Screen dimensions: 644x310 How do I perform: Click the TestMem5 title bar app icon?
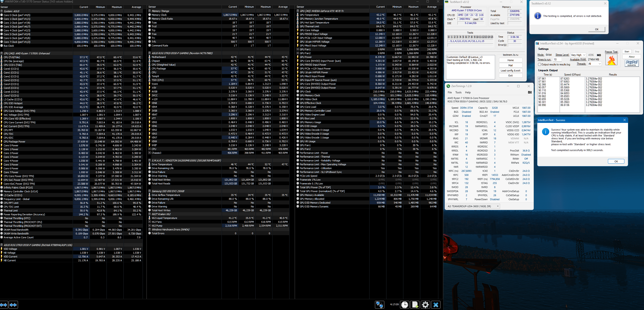click(x=446, y=2)
